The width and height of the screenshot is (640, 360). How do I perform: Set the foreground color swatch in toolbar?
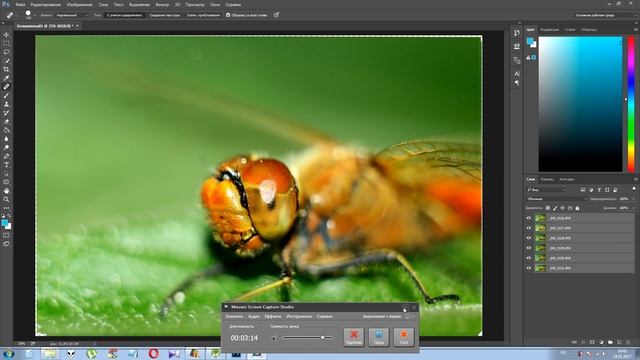point(4,223)
